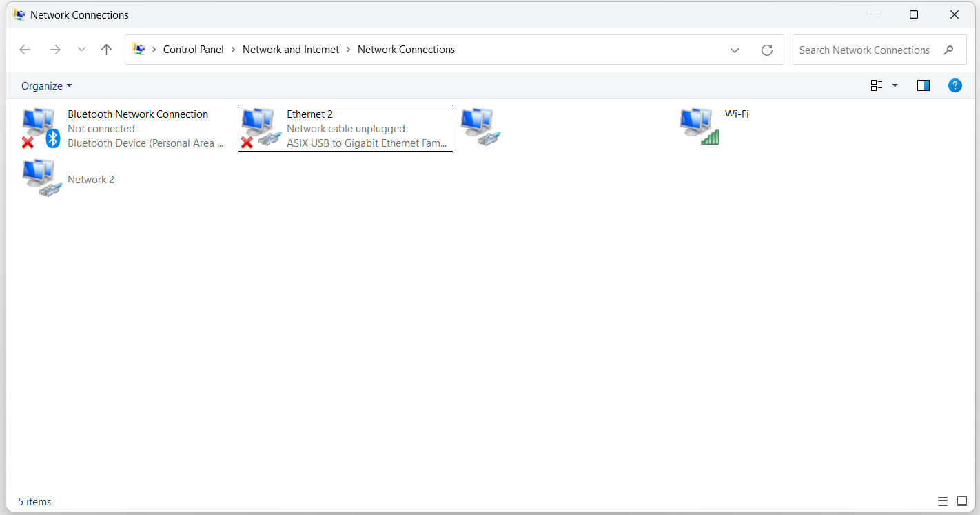Navigate to Control Panel via breadcrumb
This screenshot has width=980, height=515.
point(193,49)
